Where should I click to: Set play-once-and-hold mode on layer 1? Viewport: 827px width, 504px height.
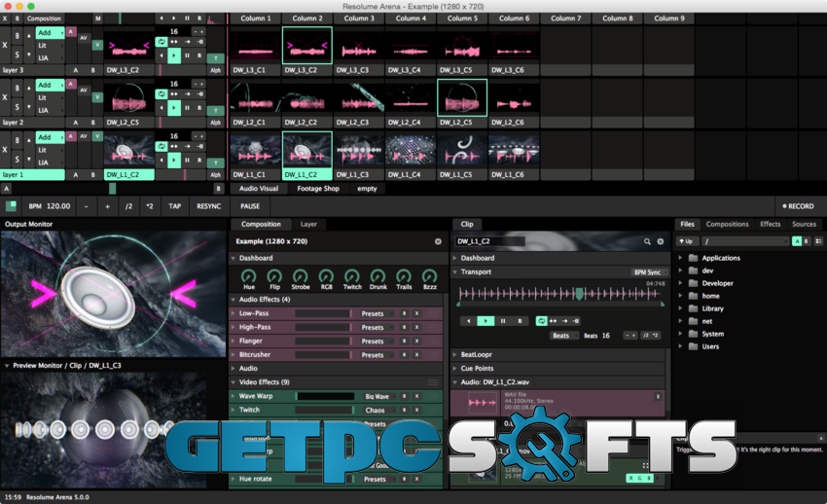click(x=199, y=146)
